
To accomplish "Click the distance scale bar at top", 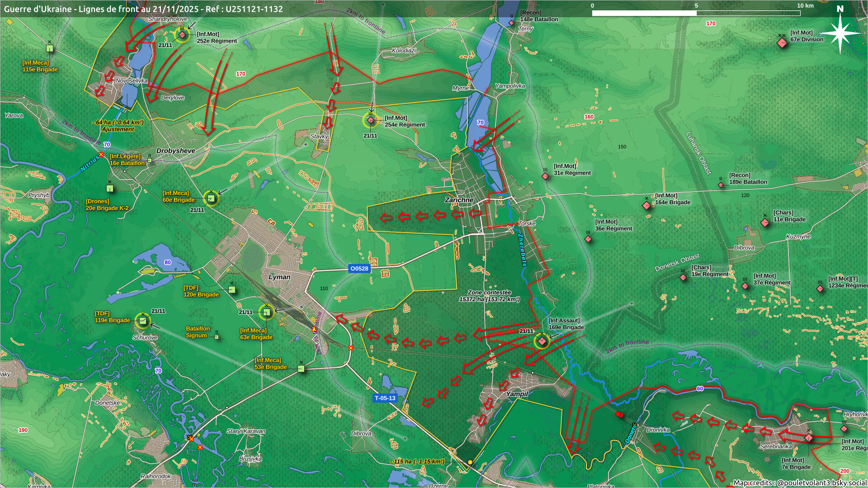I will click(696, 13).
